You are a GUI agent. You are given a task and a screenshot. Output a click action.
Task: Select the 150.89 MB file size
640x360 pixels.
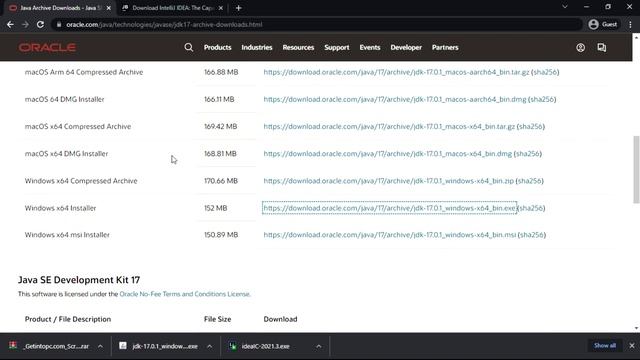tap(221, 235)
